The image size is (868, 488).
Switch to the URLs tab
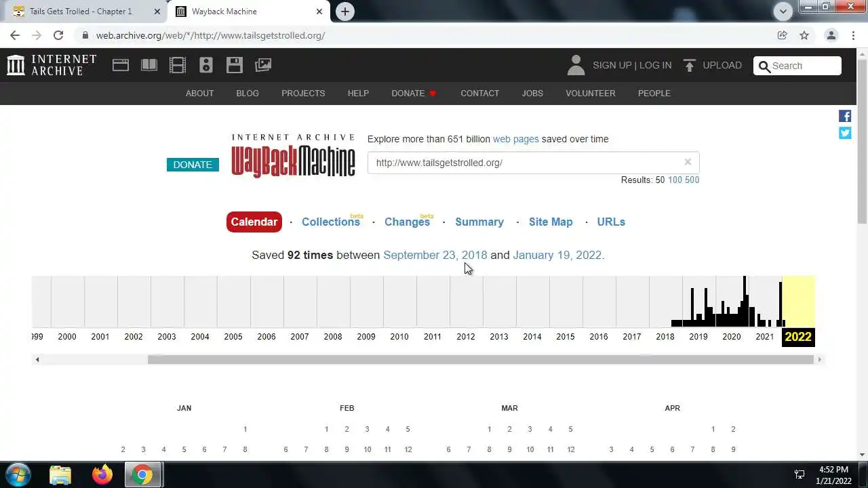[x=611, y=222]
